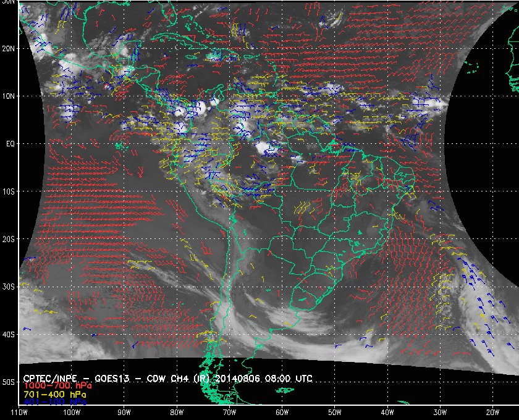This screenshot has width=519, height=420.
Task: Click the 20140806 date text
Action: (x=238, y=378)
